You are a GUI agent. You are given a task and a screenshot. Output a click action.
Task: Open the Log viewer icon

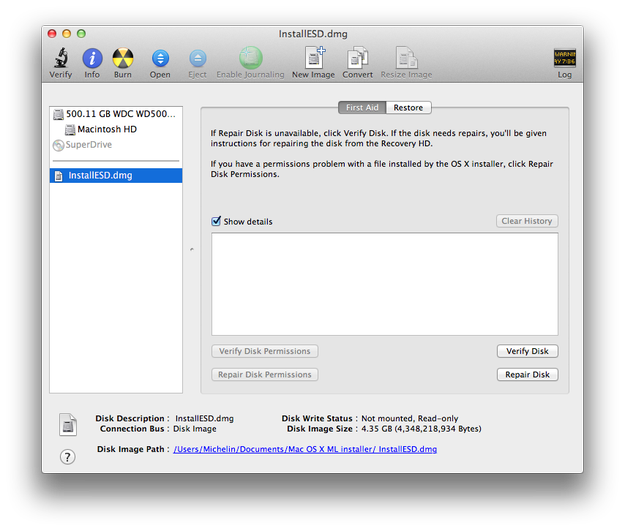pos(564,58)
